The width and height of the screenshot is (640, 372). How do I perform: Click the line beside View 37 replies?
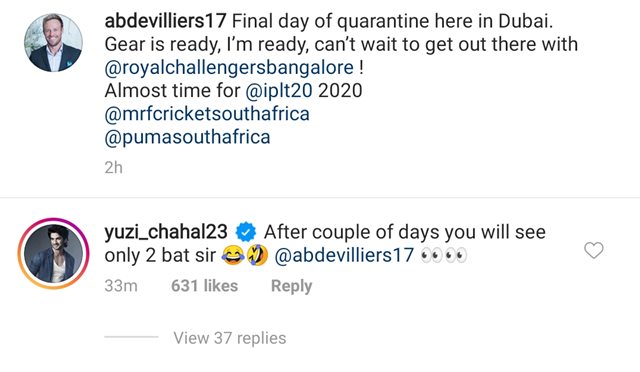tap(131, 337)
